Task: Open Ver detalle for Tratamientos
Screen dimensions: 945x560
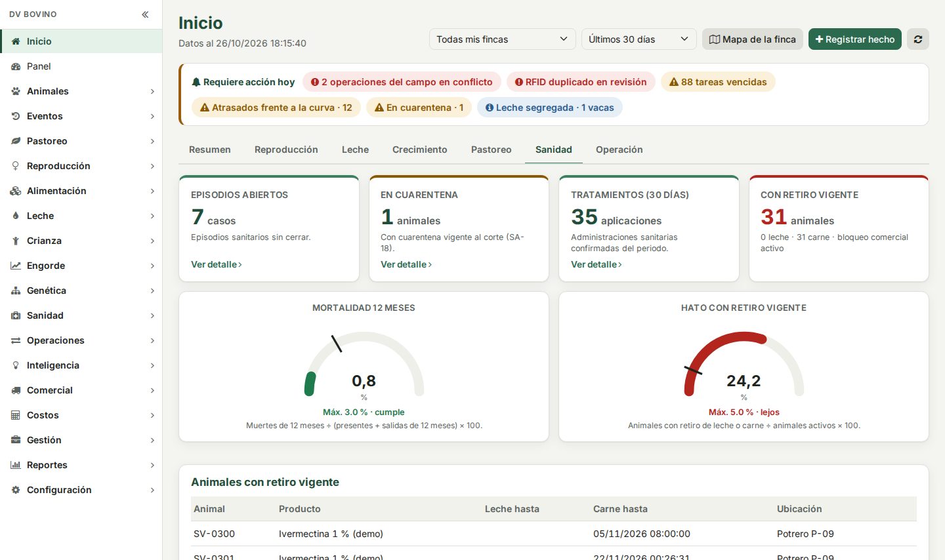Action: (597, 264)
